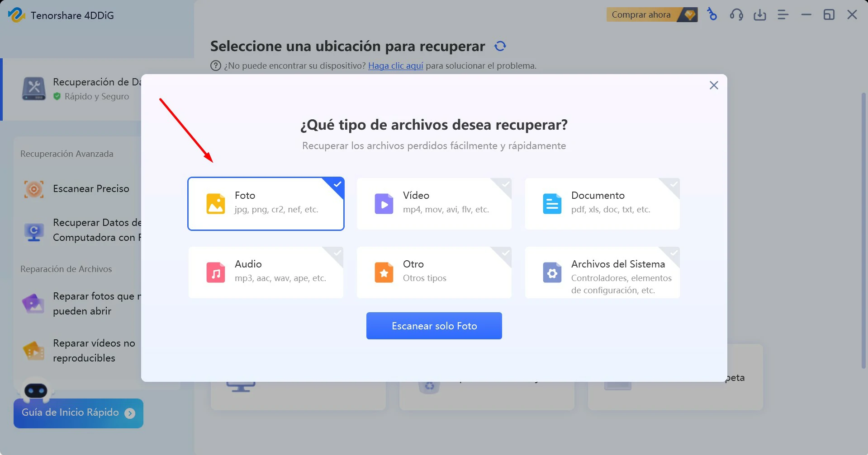Select Recuperar Datos de Computadora entry
Screen dimensions: 868x455
pyautogui.click(x=77, y=230)
